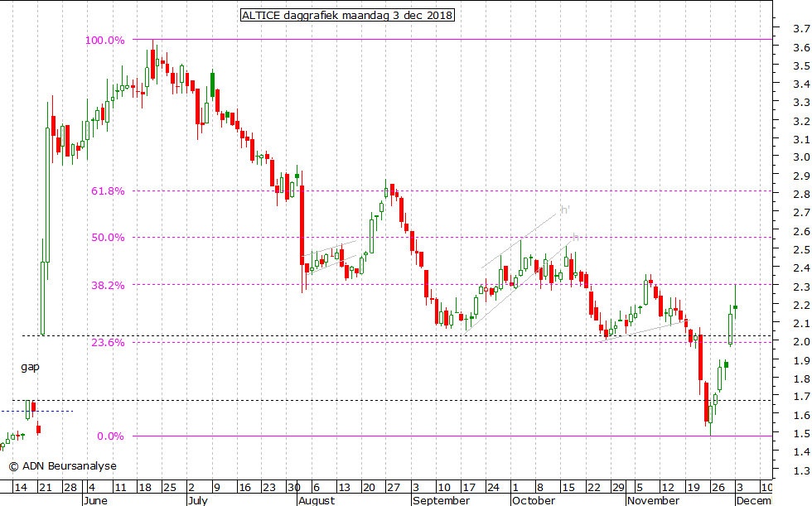
Task: Click the date label 29 on the time axis
Action: (x=618, y=488)
